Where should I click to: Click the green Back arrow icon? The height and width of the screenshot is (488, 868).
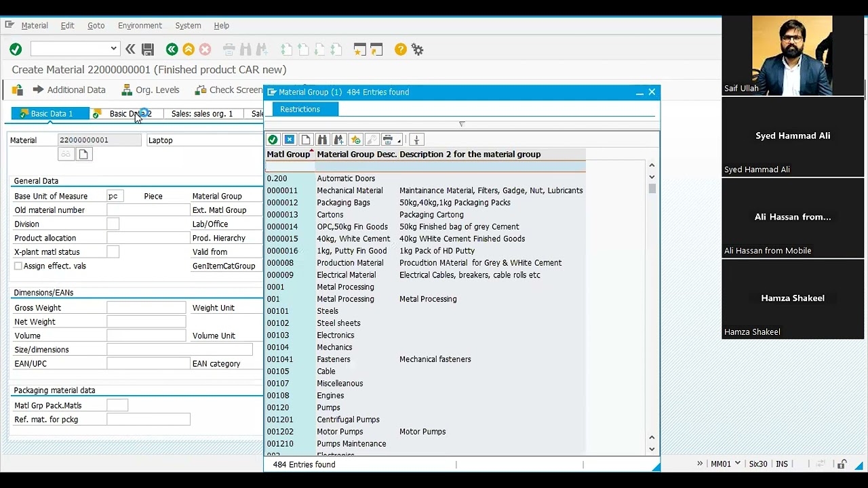172,49
